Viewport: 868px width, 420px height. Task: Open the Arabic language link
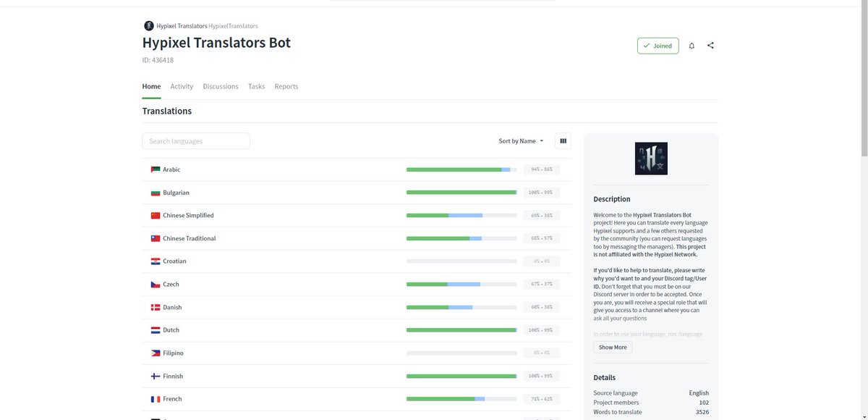171,169
